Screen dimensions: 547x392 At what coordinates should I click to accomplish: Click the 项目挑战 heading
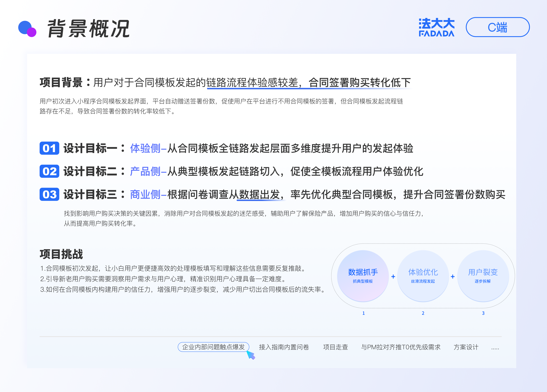click(61, 254)
